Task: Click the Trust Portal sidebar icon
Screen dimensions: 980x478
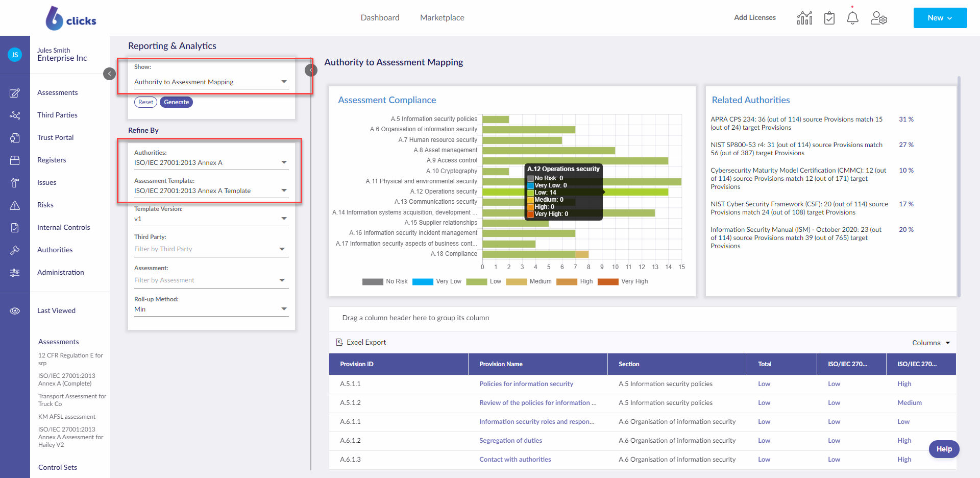Action: [x=15, y=138]
